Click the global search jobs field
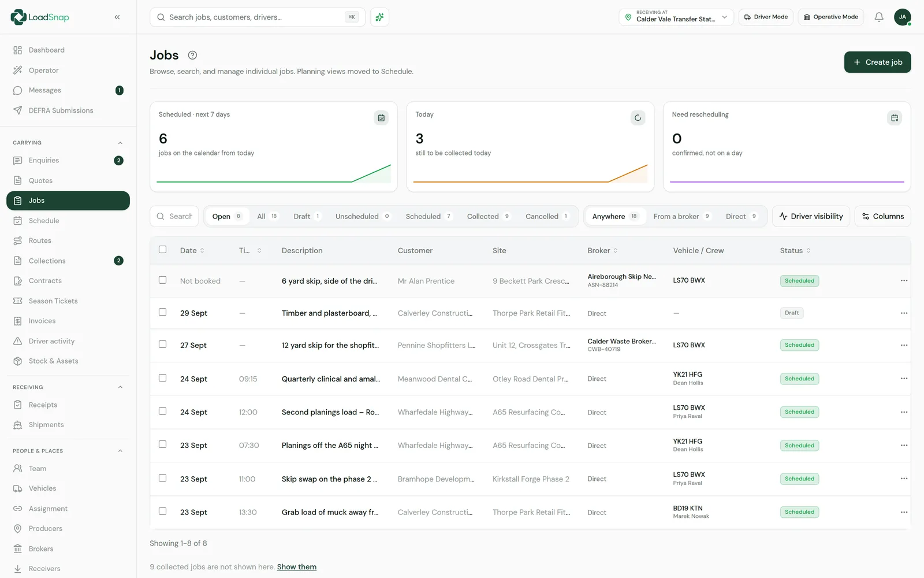 click(257, 17)
